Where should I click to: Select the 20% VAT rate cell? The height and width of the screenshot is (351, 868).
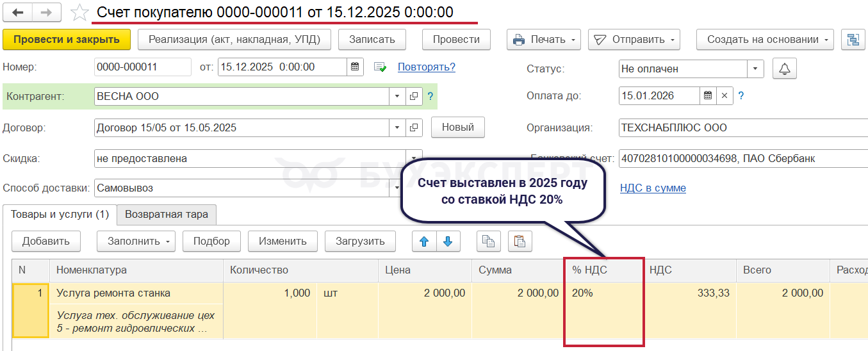(603, 293)
